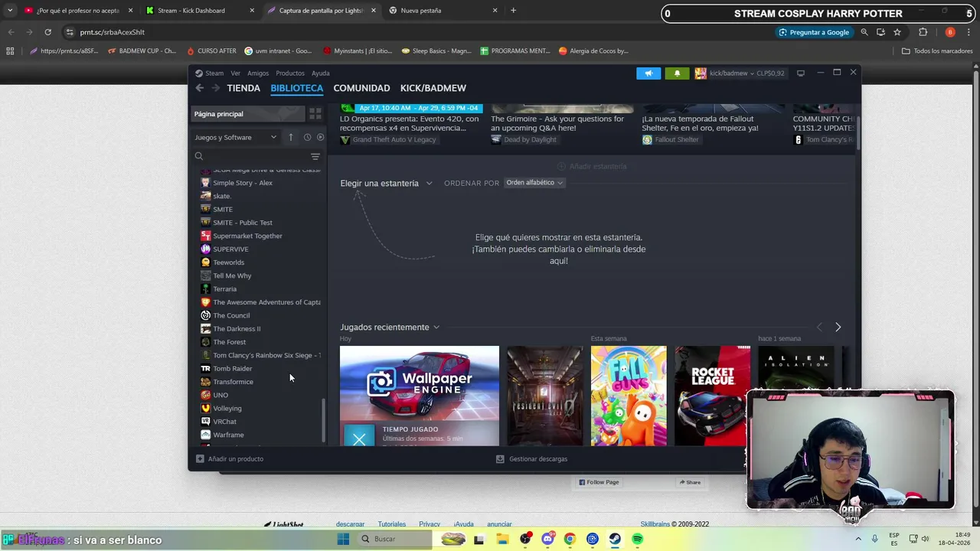
Task: Reload the Chrome page
Action: (x=47, y=32)
